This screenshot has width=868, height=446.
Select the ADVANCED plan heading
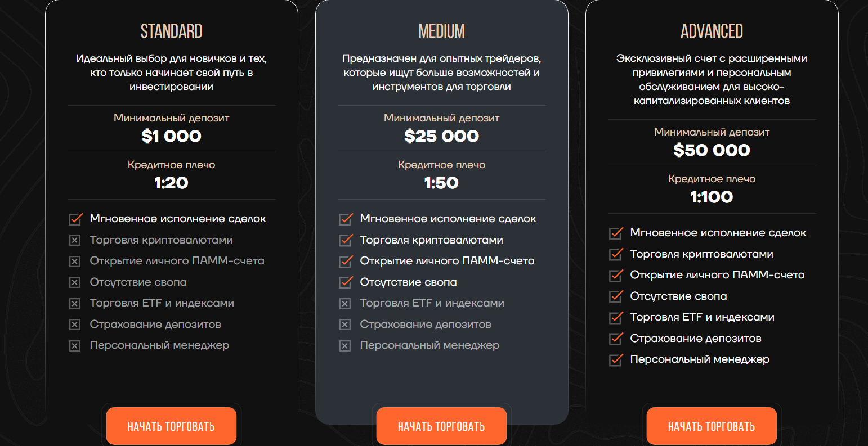[x=712, y=31]
